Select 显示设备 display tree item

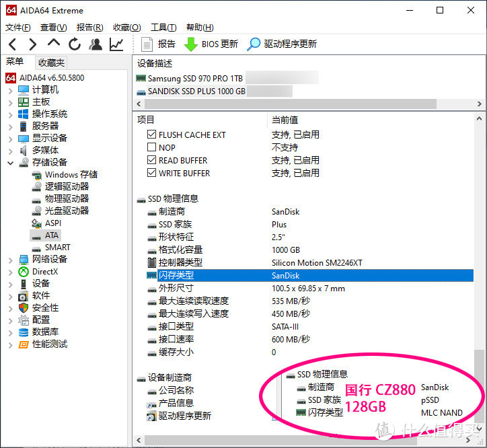pyautogui.click(x=42, y=139)
